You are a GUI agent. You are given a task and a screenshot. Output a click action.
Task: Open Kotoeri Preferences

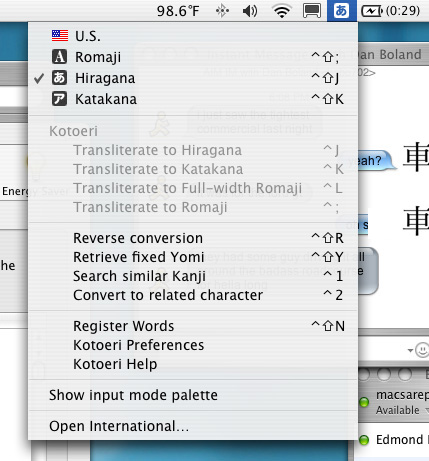pyautogui.click(x=193, y=345)
